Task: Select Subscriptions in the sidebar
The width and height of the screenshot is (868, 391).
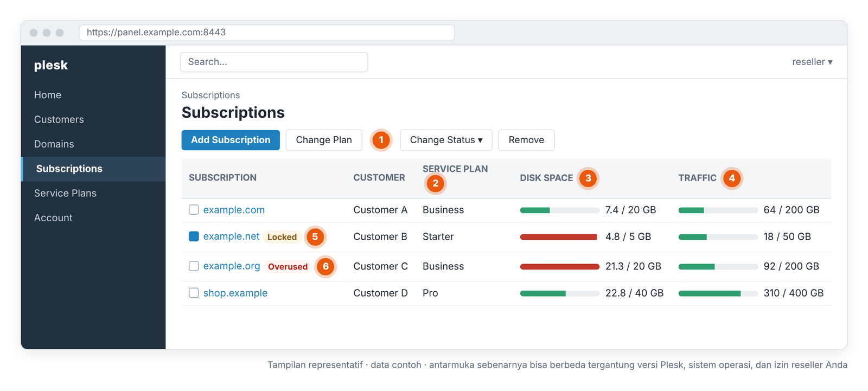Action: [x=93, y=169]
